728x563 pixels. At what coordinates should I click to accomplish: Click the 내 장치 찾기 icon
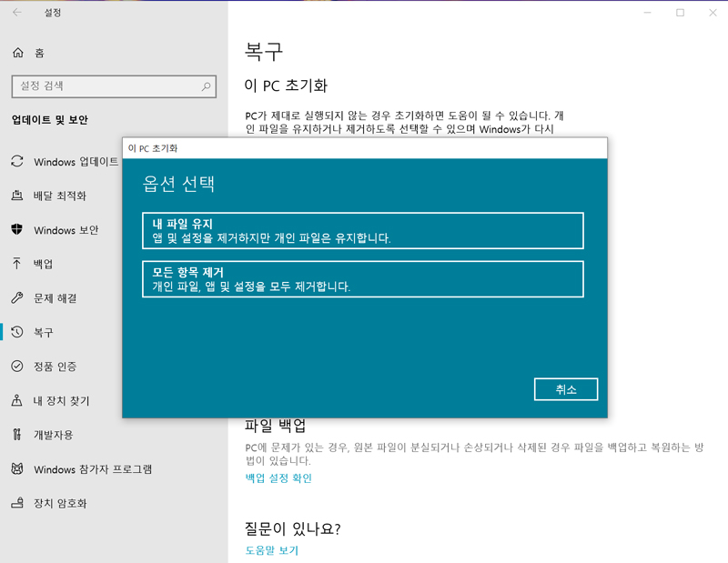click(x=15, y=401)
